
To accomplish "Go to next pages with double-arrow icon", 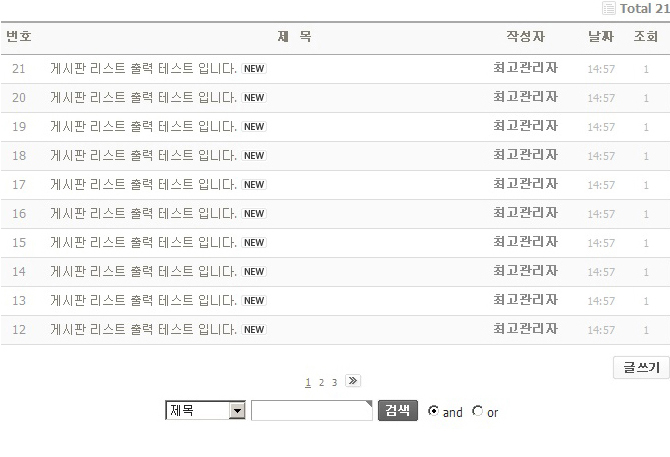I will pyautogui.click(x=352, y=381).
